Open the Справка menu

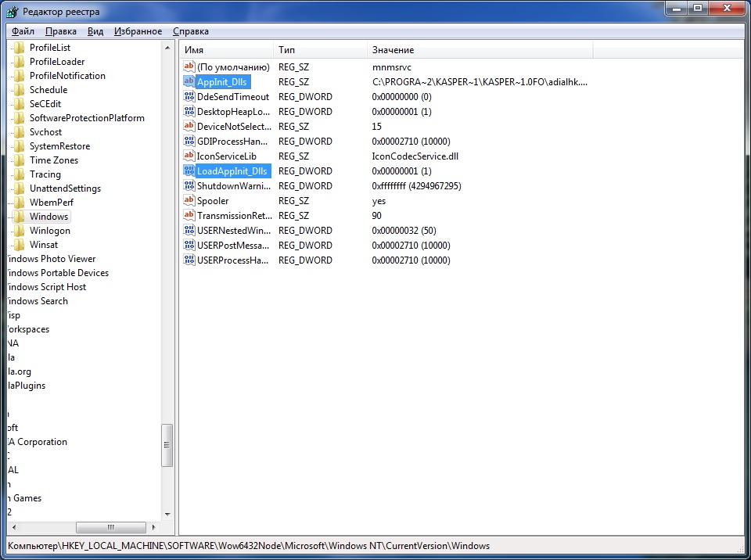pos(191,31)
